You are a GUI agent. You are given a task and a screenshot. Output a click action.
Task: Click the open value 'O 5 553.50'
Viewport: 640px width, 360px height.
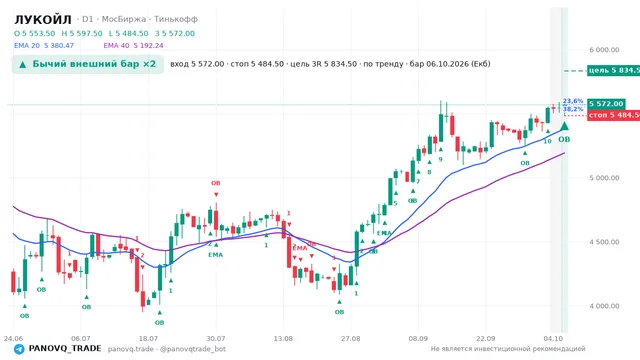click(35, 33)
